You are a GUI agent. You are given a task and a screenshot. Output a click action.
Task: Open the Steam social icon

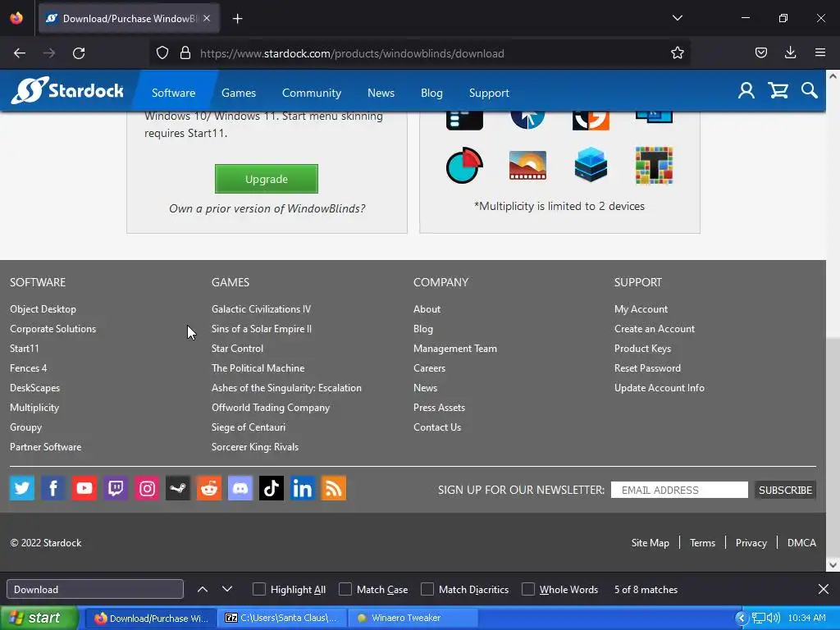[x=178, y=488]
